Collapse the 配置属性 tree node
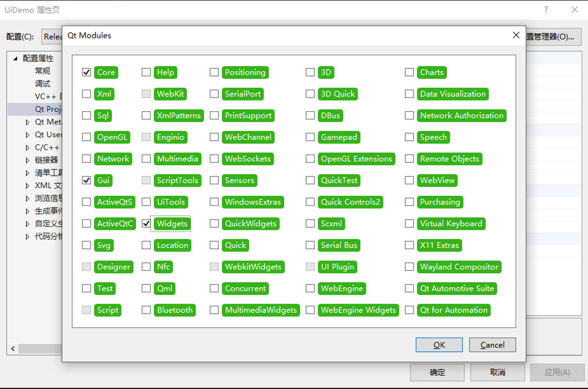The width and height of the screenshot is (588, 389). click(15, 58)
